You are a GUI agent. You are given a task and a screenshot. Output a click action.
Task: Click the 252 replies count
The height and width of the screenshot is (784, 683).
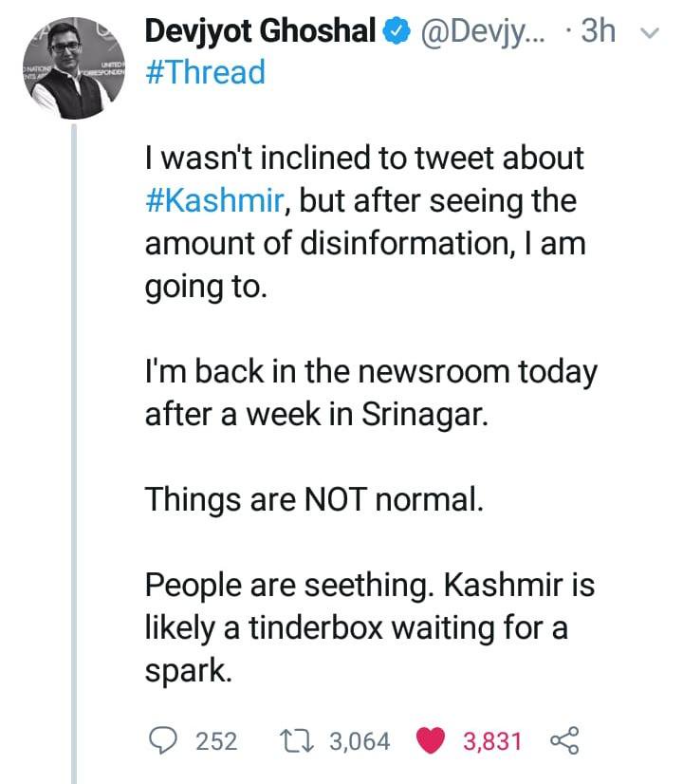216,740
